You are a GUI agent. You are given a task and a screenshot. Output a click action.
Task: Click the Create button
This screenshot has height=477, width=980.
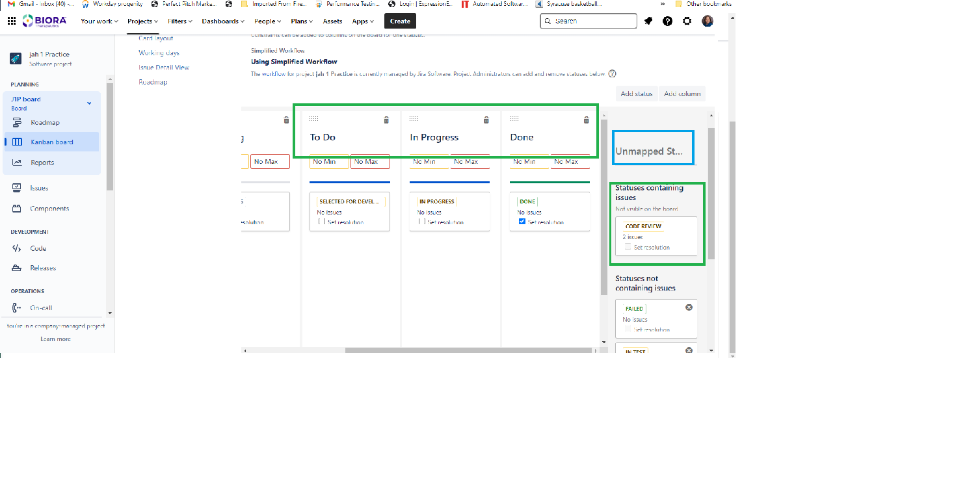click(x=400, y=21)
